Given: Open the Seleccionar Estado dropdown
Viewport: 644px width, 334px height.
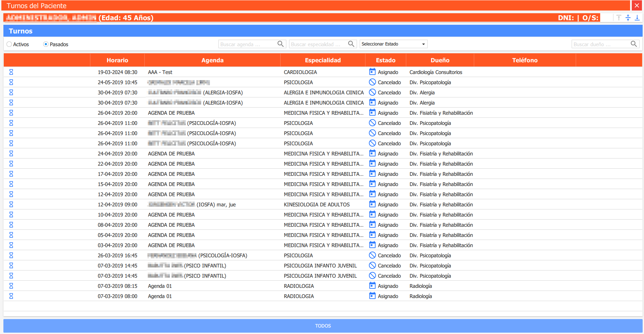Looking at the screenshot, I should [x=393, y=44].
